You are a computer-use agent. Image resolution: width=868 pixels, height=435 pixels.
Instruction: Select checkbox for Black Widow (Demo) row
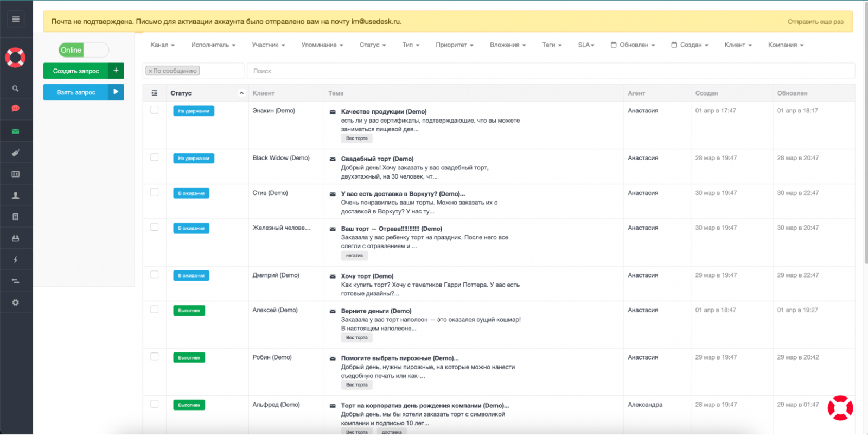pos(155,157)
